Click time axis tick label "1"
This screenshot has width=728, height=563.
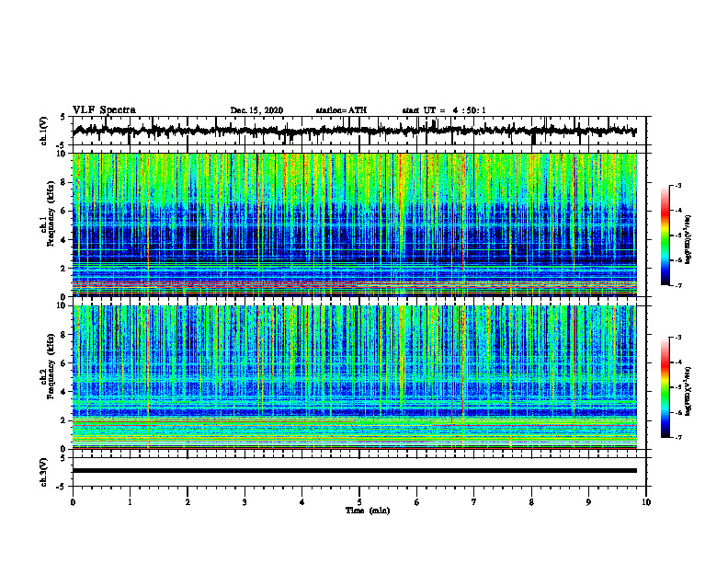tap(130, 502)
